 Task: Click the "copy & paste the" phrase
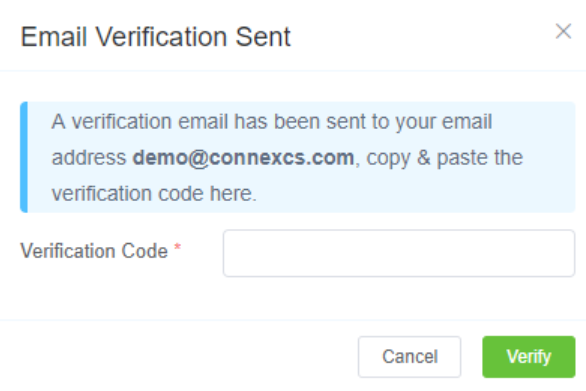444,158
